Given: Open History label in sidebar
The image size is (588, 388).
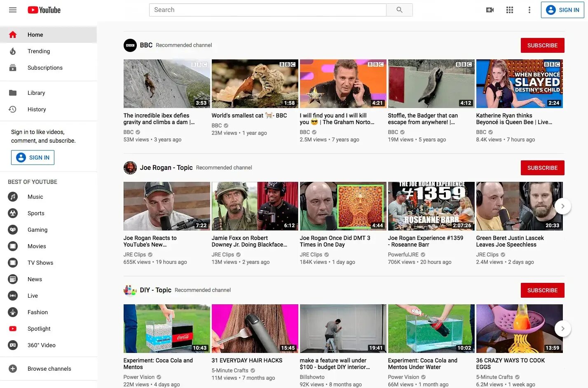Looking at the screenshot, I should pos(37,109).
